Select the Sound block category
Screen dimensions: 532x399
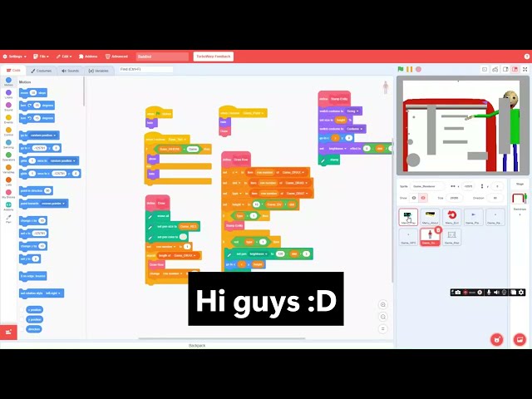8,107
